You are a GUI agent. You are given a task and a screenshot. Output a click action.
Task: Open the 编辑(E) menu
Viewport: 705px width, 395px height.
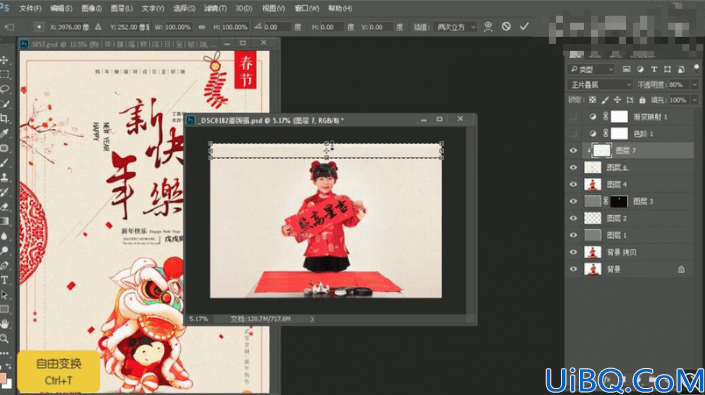click(x=61, y=8)
